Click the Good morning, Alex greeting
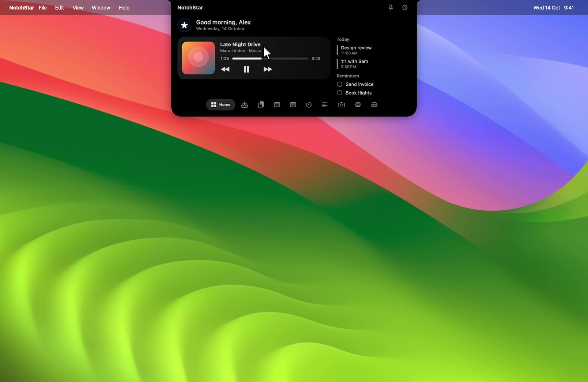Screen dimensions: 588x382 223,22
